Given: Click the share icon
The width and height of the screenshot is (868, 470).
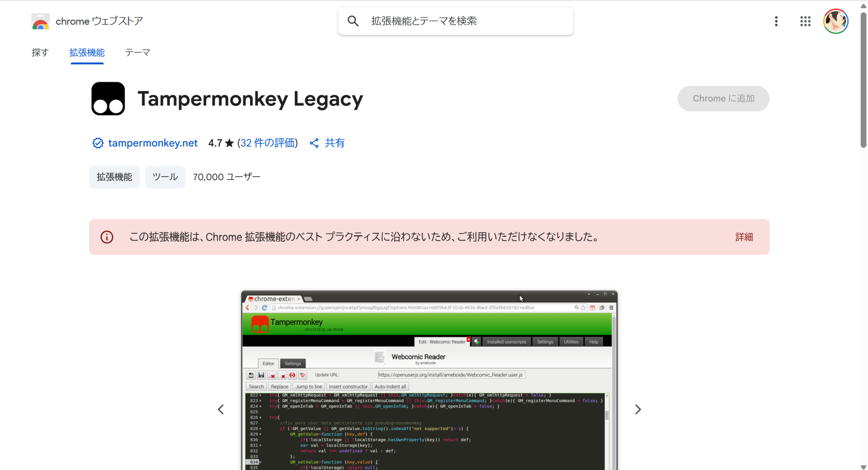Looking at the screenshot, I should click(314, 143).
